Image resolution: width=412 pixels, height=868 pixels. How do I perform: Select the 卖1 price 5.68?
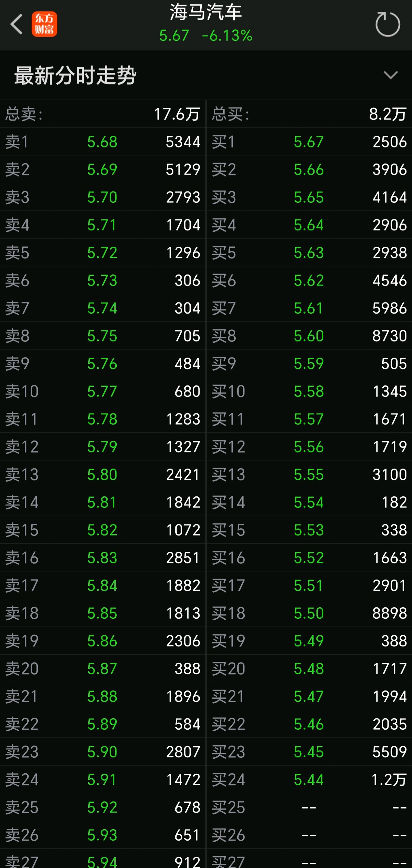102,142
